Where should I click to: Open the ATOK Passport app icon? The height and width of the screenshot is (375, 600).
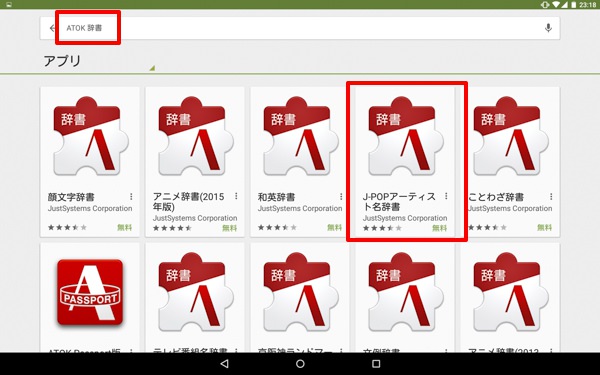click(90, 293)
